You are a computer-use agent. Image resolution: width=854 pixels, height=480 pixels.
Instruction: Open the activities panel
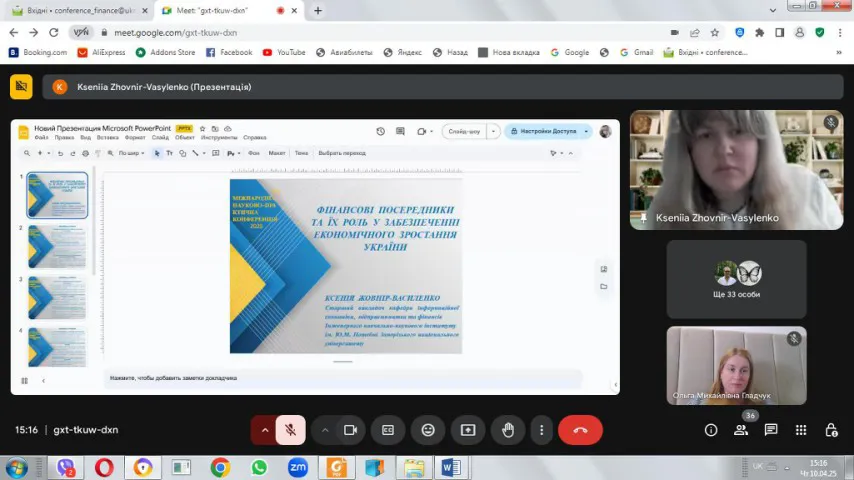(x=801, y=430)
